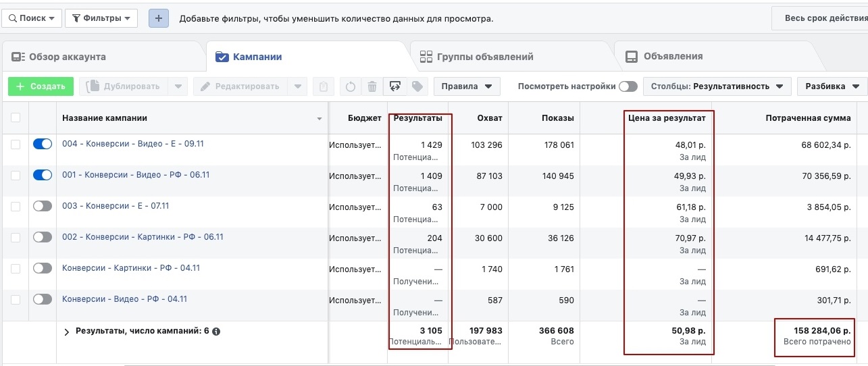
Task: Check the box for campaign 002 Картинки
Action: 16,237
